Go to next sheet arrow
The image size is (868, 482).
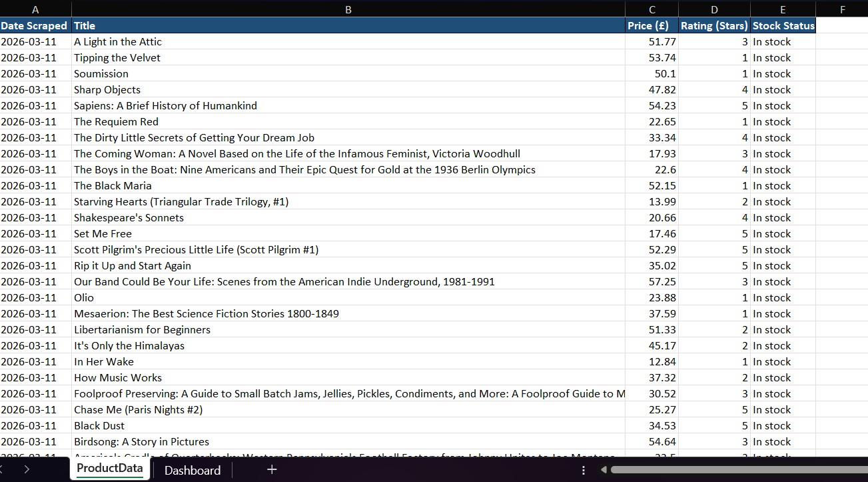click(x=27, y=469)
